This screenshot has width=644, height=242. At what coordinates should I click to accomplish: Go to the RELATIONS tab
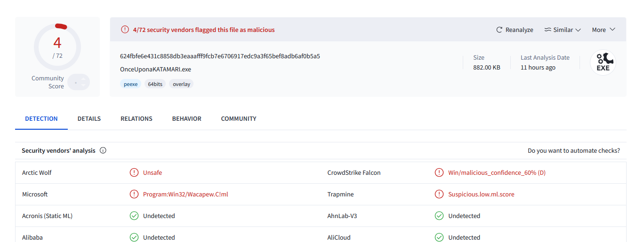click(137, 119)
